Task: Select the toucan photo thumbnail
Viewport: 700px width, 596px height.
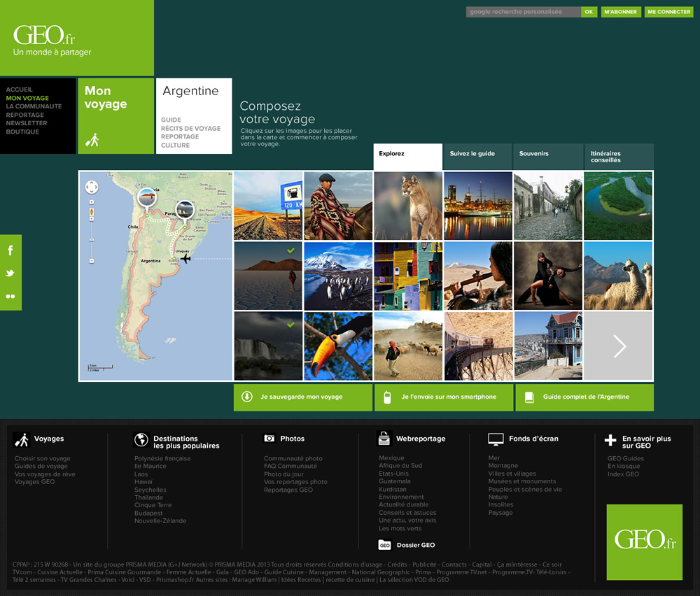Action: click(x=338, y=346)
